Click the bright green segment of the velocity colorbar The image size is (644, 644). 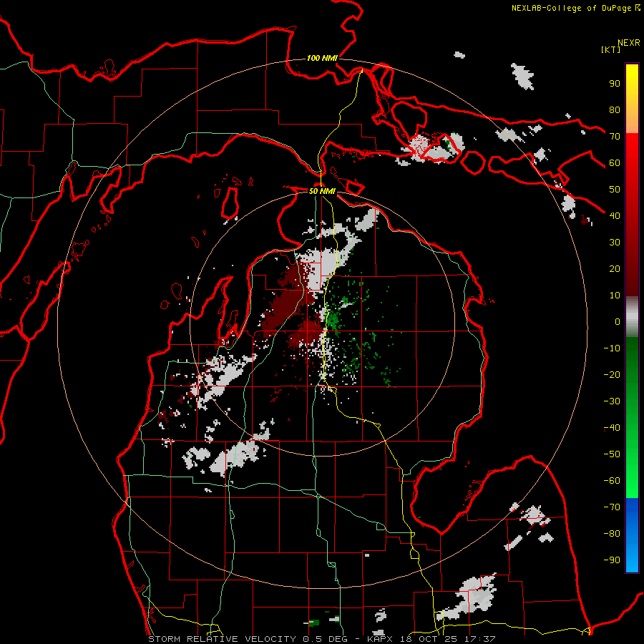[x=632, y=417]
